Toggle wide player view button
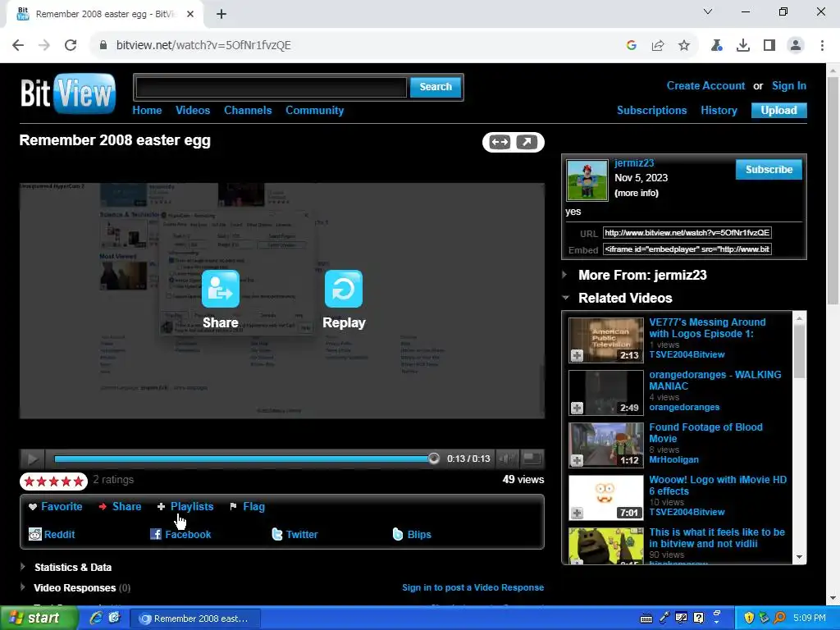840x630 pixels. 500,142
